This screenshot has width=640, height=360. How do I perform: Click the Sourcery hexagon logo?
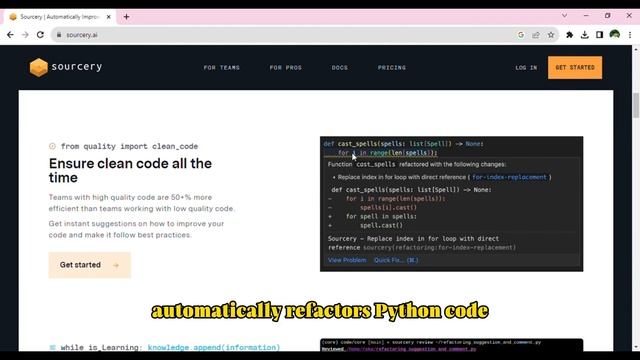[x=38, y=67]
